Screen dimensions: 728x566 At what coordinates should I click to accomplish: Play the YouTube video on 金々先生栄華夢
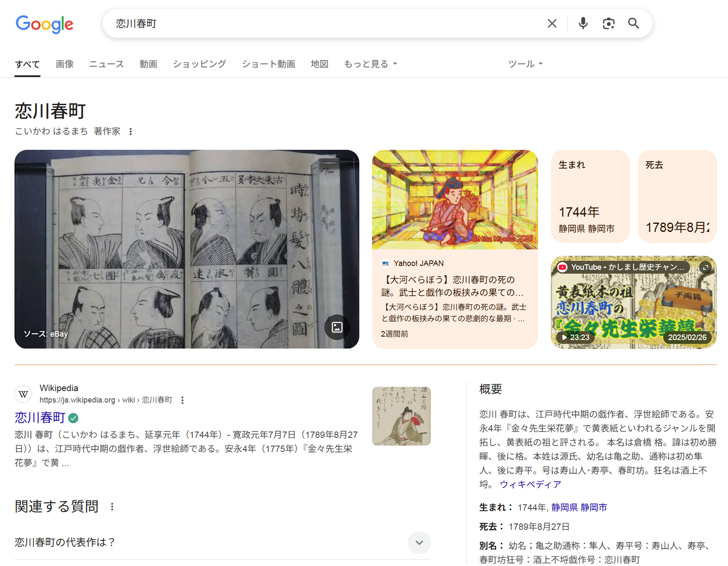click(633, 306)
